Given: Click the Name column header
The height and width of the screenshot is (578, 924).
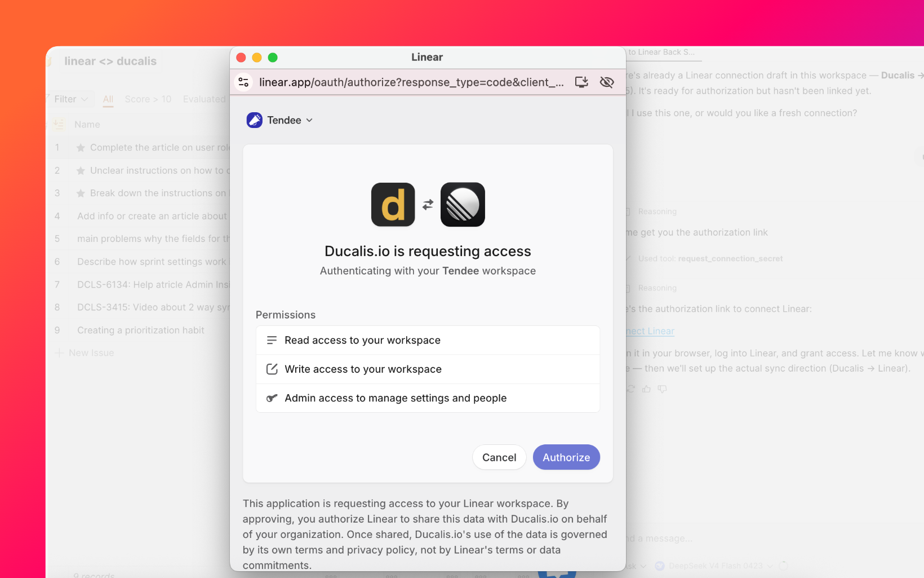Looking at the screenshot, I should point(87,125).
